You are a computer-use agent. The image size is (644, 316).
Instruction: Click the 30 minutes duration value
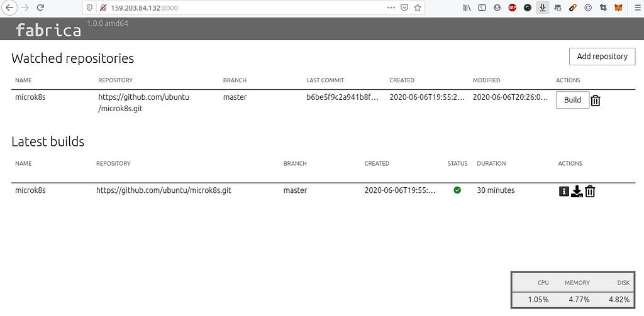click(x=496, y=190)
